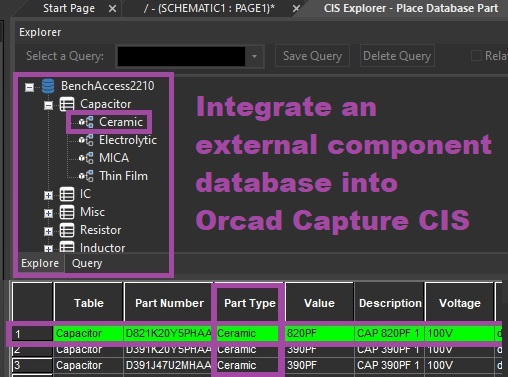This screenshot has width=508, height=377.
Task: Collapse the Capacitor tree node
Action: coord(48,105)
